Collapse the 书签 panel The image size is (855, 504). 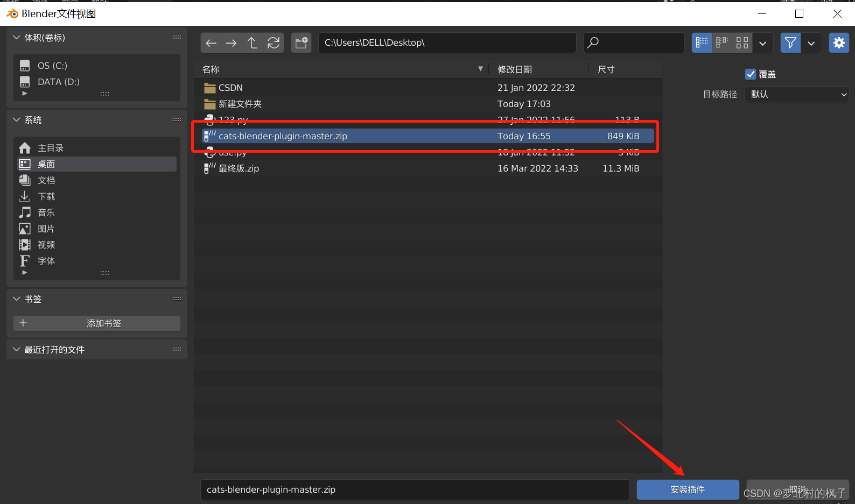click(x=17, y=299)
